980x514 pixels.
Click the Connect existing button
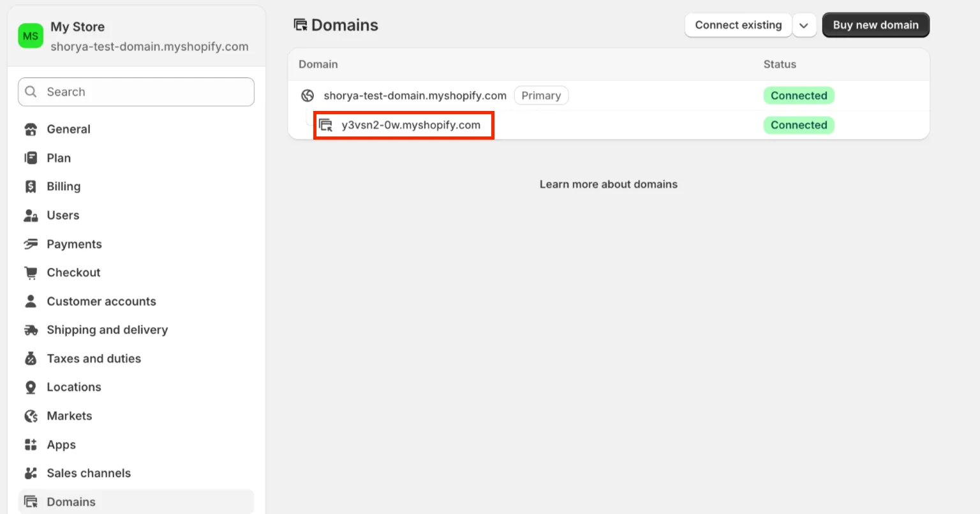pos(738,26)
